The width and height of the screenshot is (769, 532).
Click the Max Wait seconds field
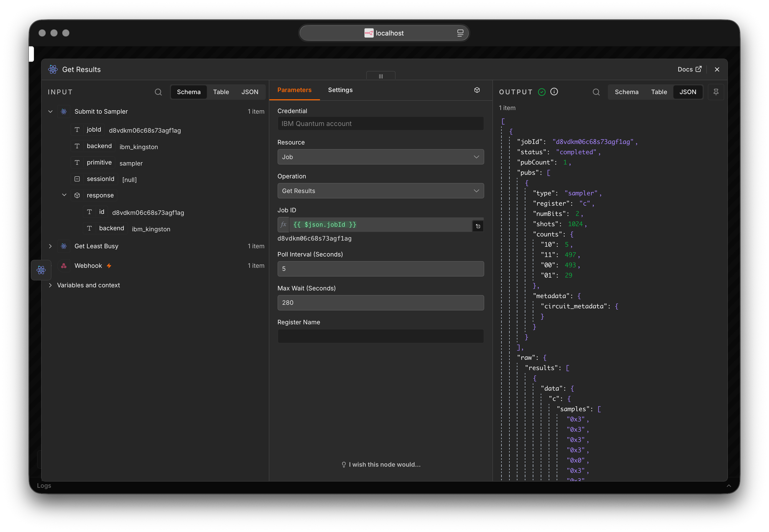coord(381,303)
